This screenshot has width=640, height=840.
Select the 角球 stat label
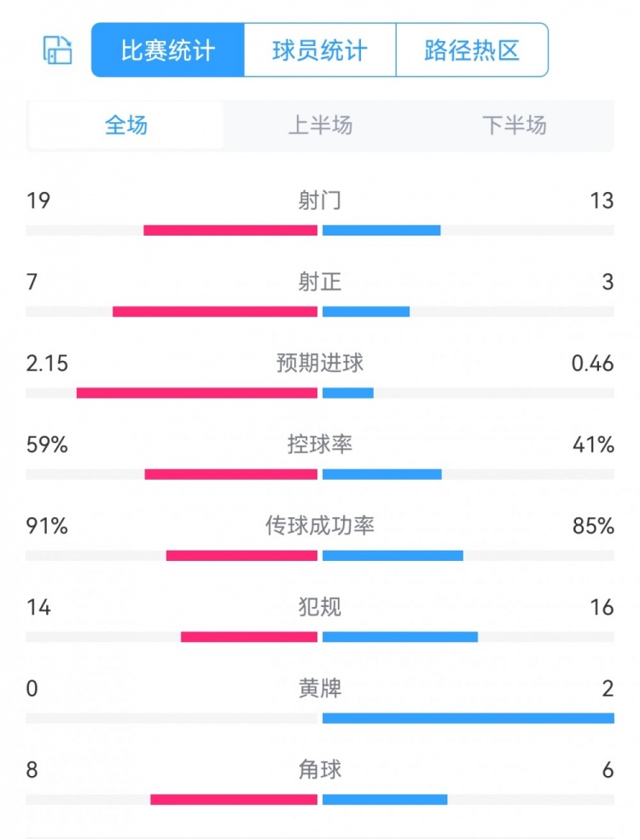click(x=320, y=770)
